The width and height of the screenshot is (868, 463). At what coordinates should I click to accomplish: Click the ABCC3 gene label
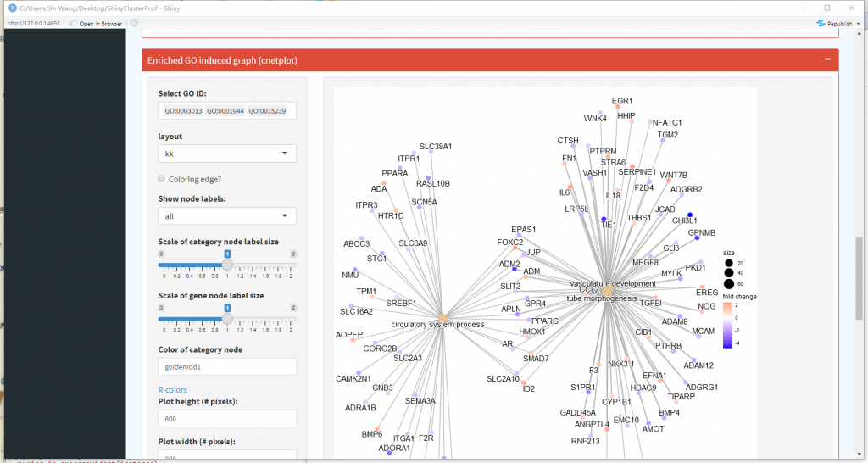point(357,243)
